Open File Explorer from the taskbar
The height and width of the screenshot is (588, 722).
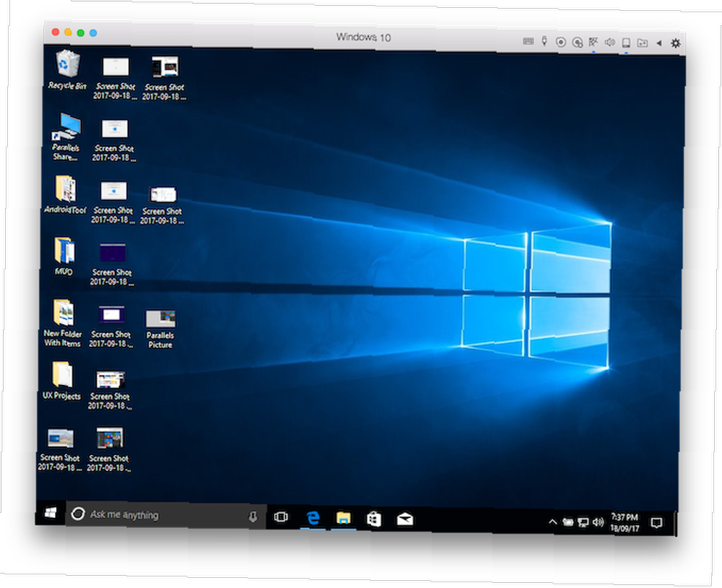[344, 519]
